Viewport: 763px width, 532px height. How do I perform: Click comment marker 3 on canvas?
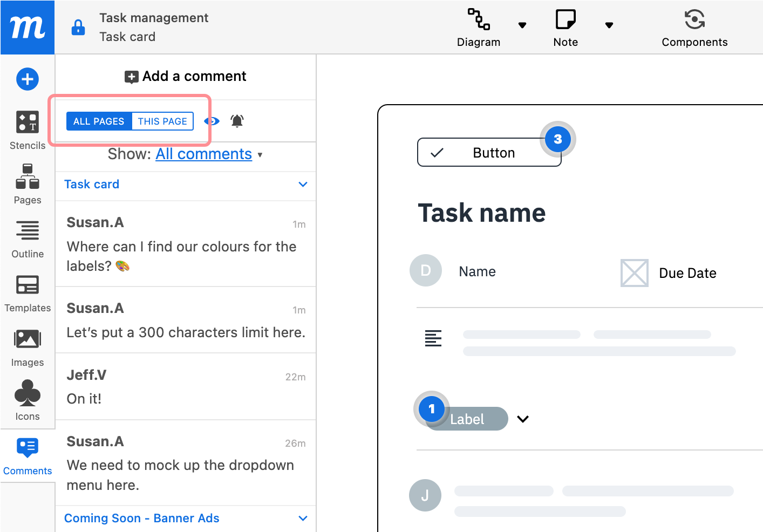click(557, 139)
